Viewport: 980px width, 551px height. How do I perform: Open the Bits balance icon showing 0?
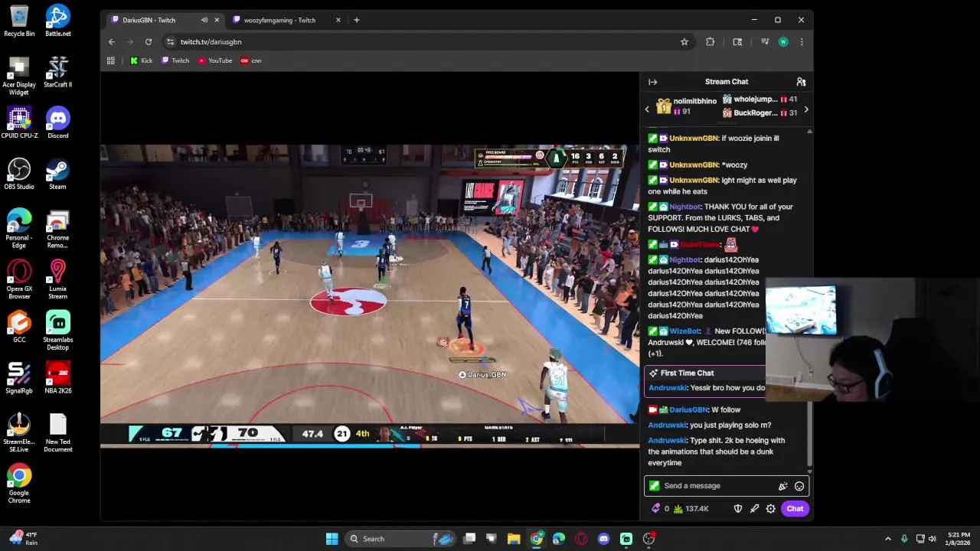pos(660,509)
